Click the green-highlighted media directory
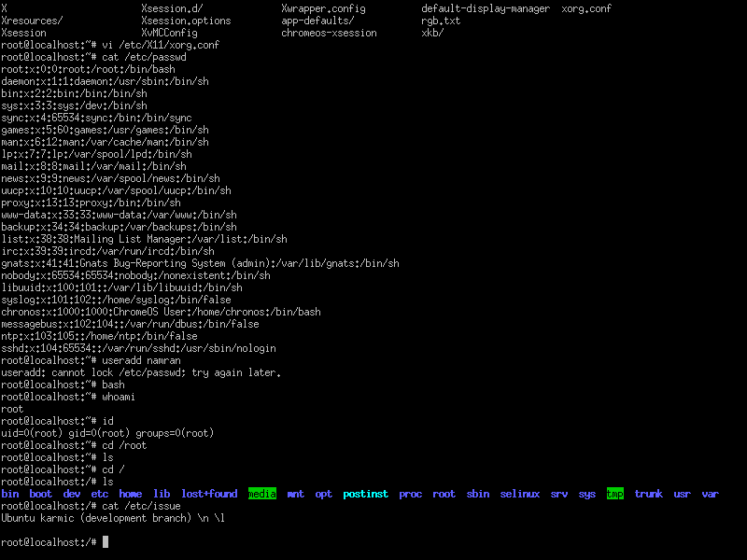 tap(262, 494)
